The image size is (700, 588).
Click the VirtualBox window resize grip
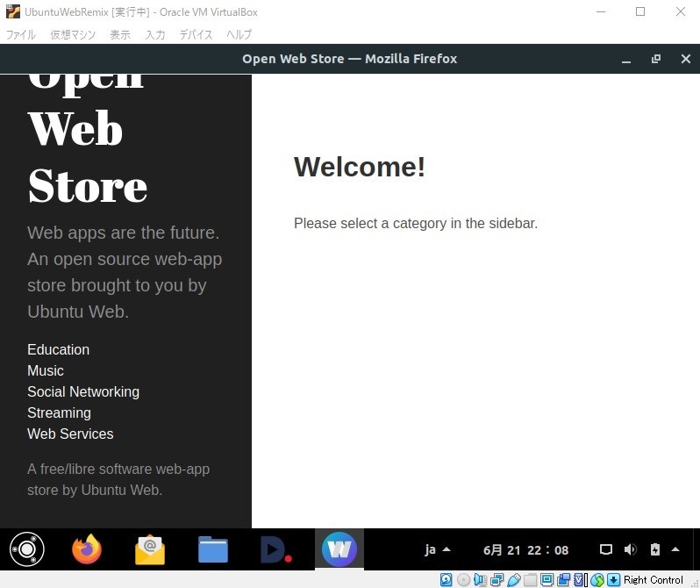click(x=696, y=584)
